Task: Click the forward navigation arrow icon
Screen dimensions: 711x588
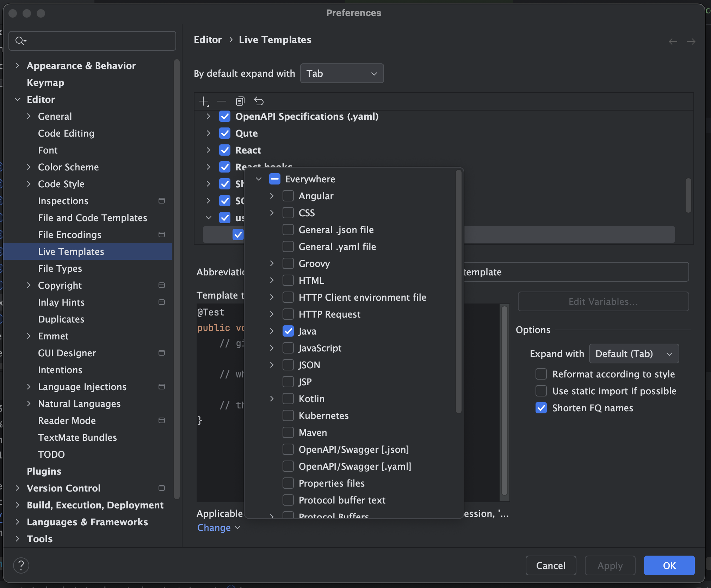Action: coord(691,42)
